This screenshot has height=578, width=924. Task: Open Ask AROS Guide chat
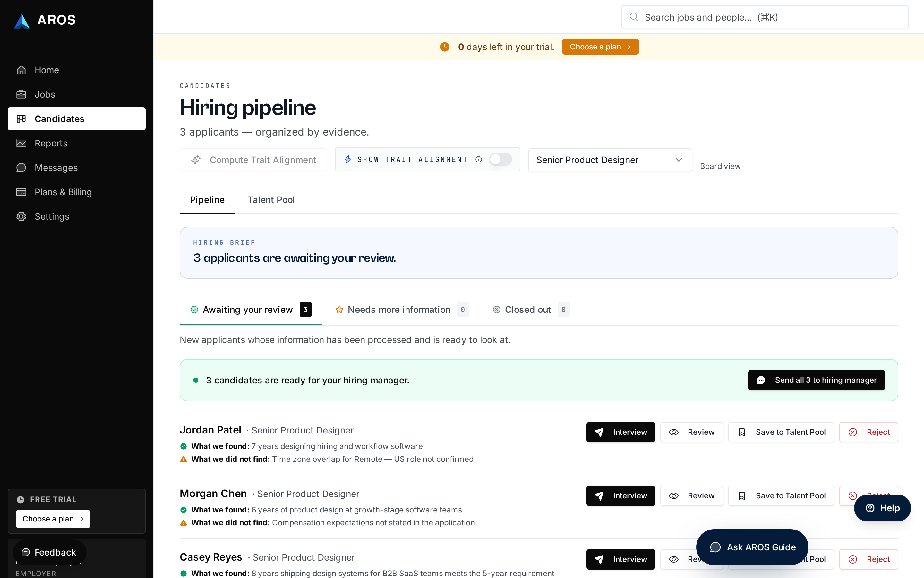[752, 547]
